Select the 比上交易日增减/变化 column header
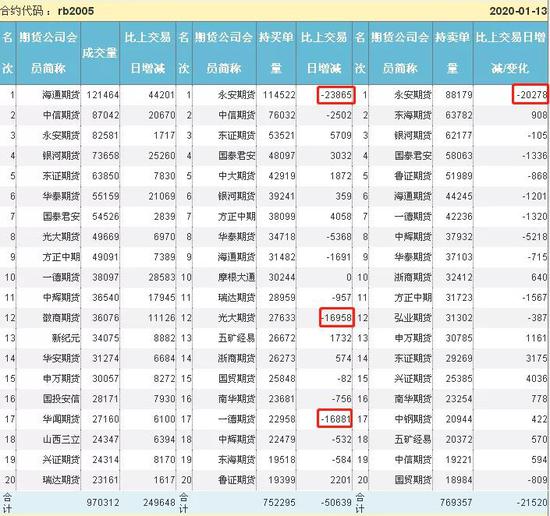Viewport: 550px width, 516px height. point(511,53)
